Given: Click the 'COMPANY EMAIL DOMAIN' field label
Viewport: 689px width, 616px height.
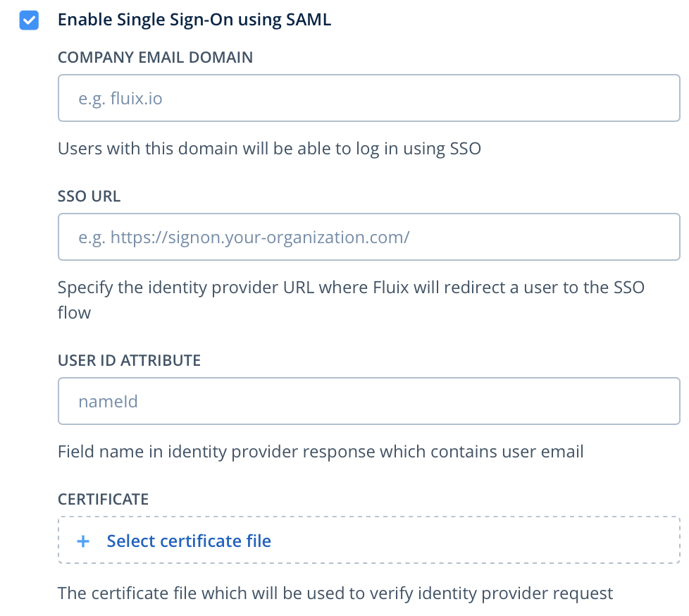Looking at the screenshot, I should click(155, 58).
